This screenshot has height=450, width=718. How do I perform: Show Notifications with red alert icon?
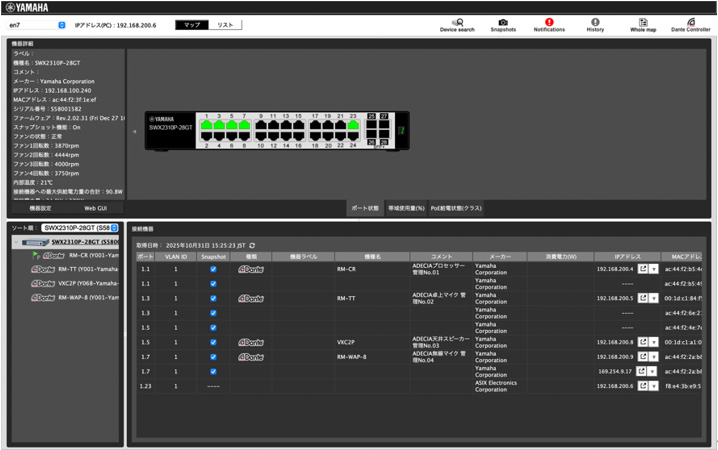pos(549,24)
